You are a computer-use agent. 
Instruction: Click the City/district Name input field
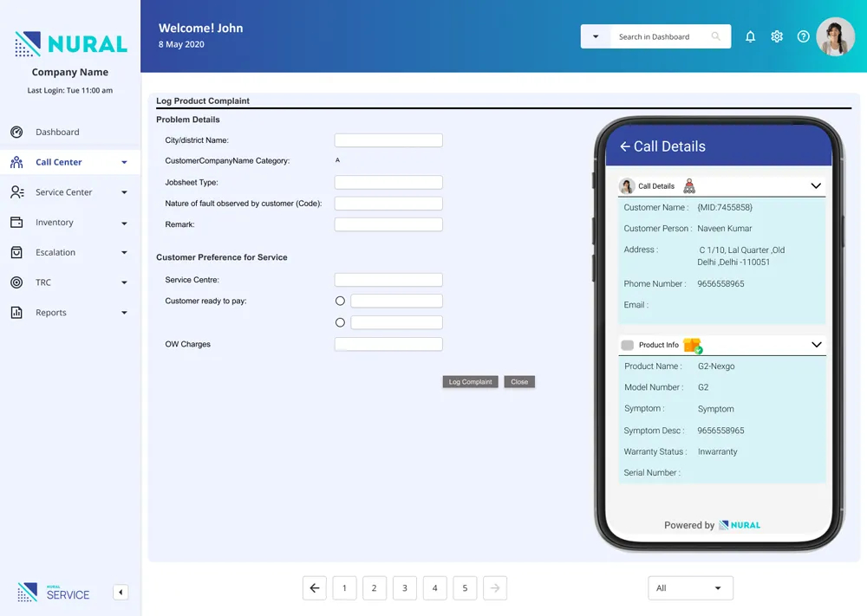pyautogui.click(x=388, y=139)
